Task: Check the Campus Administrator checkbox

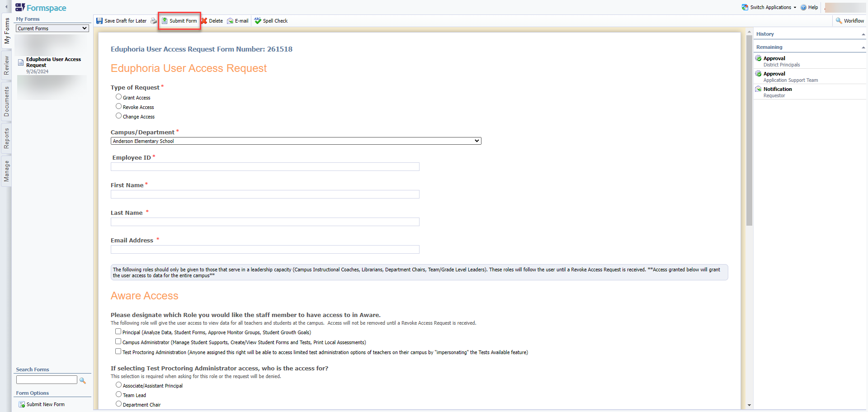Action: point(118,341)
